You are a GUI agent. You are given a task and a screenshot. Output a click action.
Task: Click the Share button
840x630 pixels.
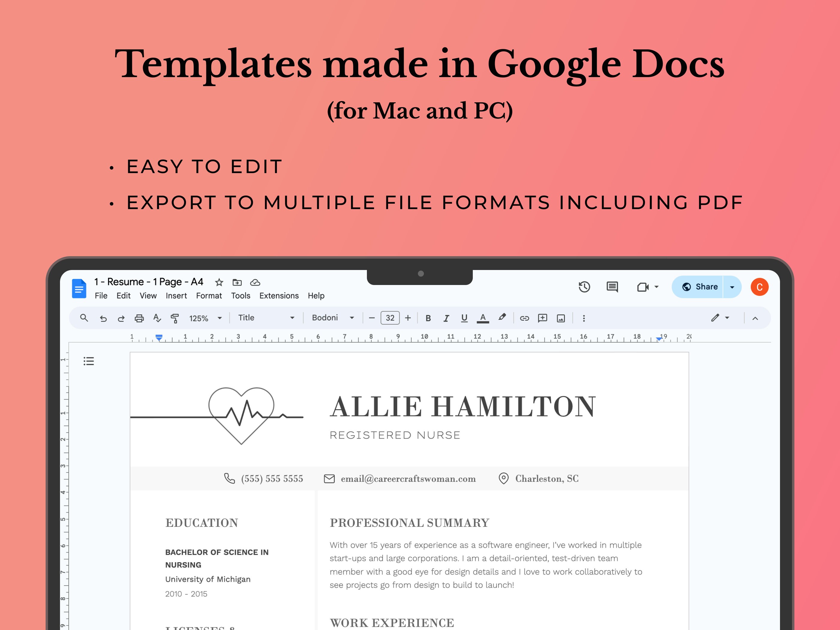click(703, 287)
